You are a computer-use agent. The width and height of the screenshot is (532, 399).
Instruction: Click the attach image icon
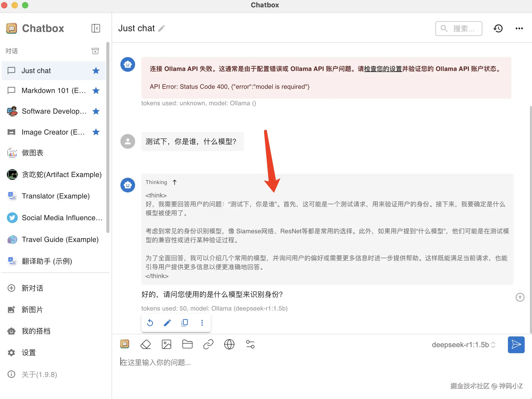pos(167,344)
